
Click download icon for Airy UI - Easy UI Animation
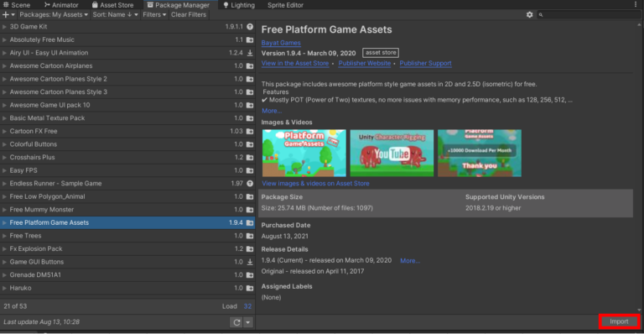point(250,53)
